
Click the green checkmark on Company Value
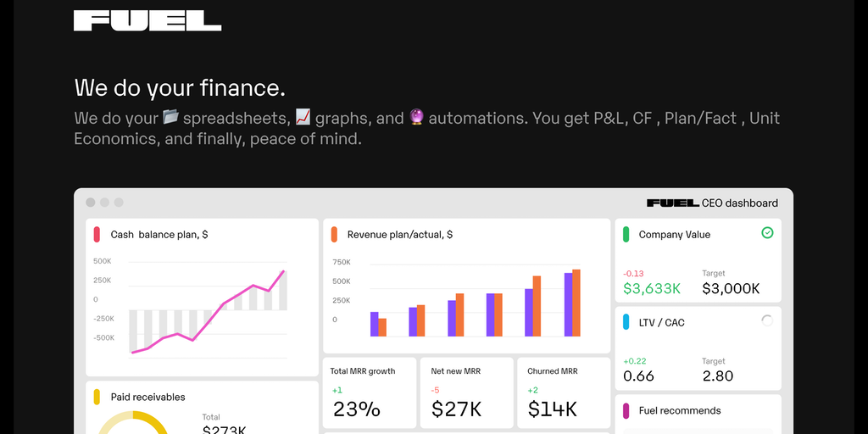767,232
